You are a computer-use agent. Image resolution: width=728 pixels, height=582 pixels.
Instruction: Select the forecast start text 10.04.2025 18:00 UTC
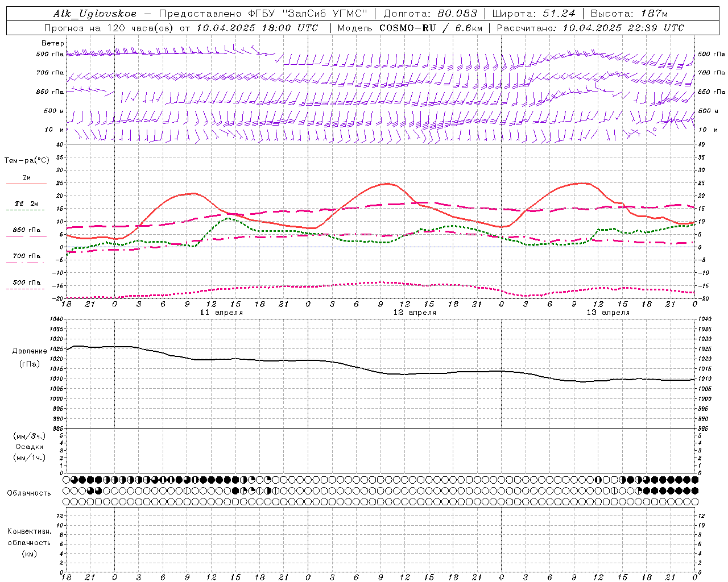coord(257,28)
